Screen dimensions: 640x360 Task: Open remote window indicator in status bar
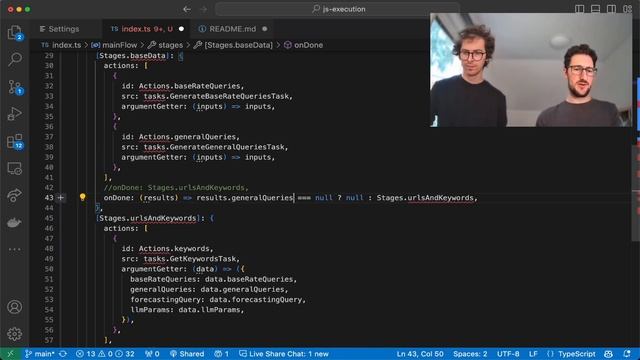(x=10, y=354)
